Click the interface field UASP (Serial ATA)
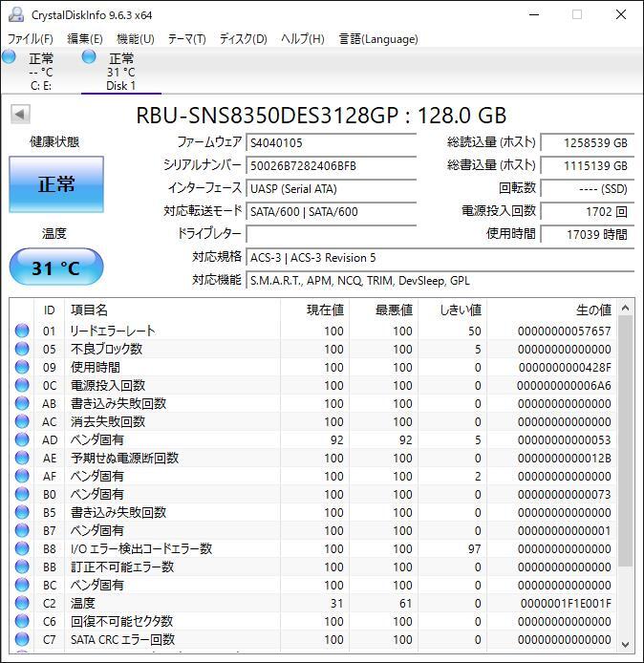644x663 pixels. coord(332,188)
